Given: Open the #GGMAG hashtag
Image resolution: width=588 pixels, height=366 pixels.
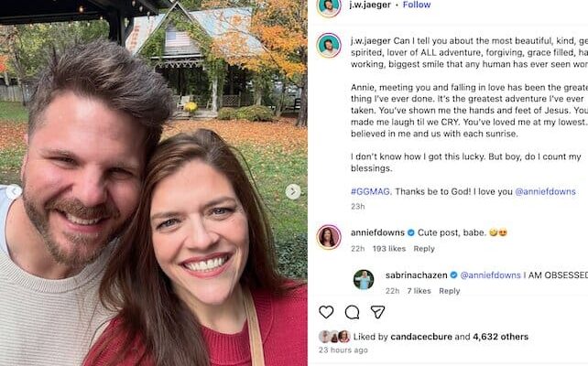Looking at the screenshot, I should [x=368, y=192].
